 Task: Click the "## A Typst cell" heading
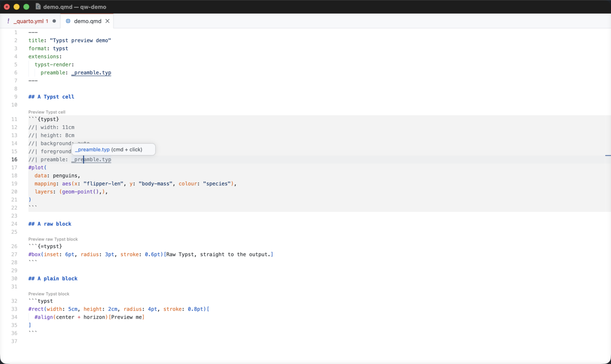click(51, 97)
